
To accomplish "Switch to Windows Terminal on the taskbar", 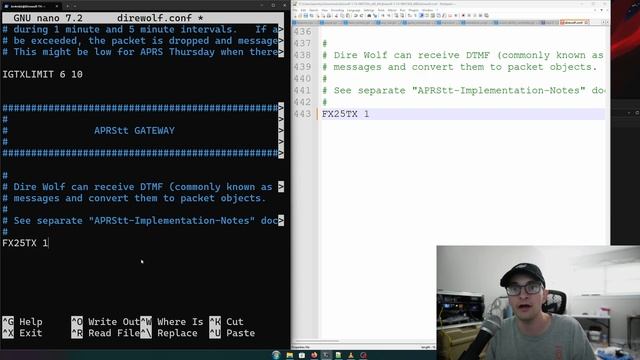I will [x=326, y=355].
